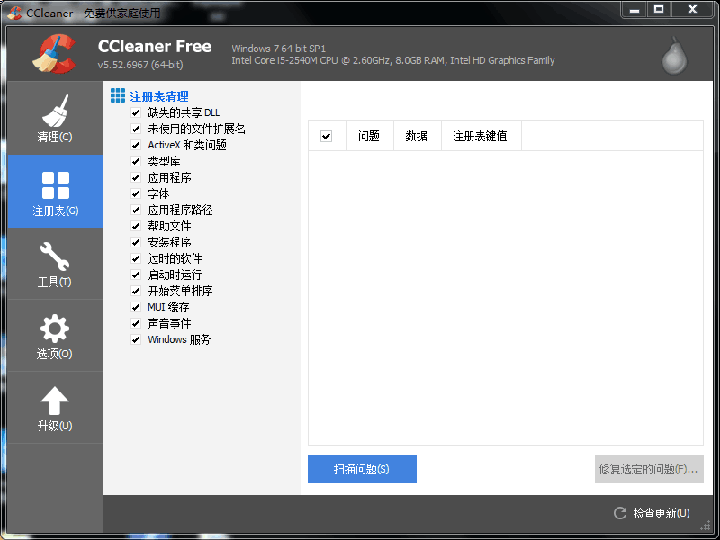Screen dimensions: 720x540
Task: Toggle the 安装程序 checkbox
Action: (135, 242)
